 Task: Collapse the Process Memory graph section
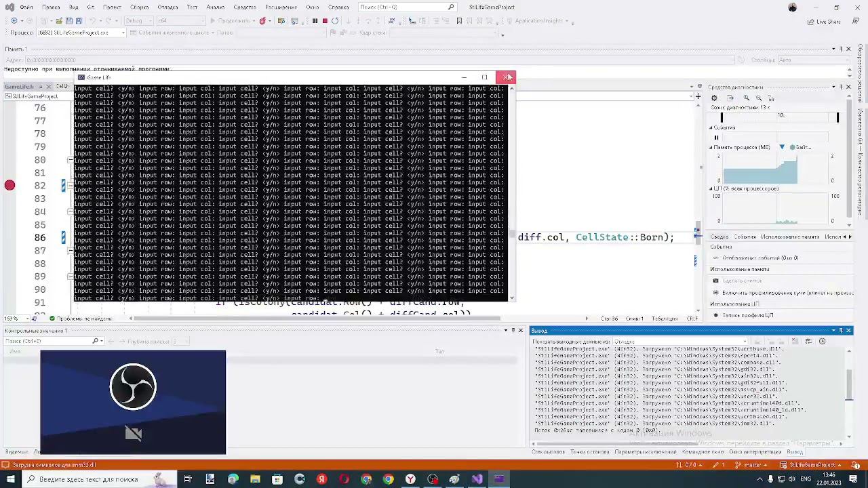point(711,147)
